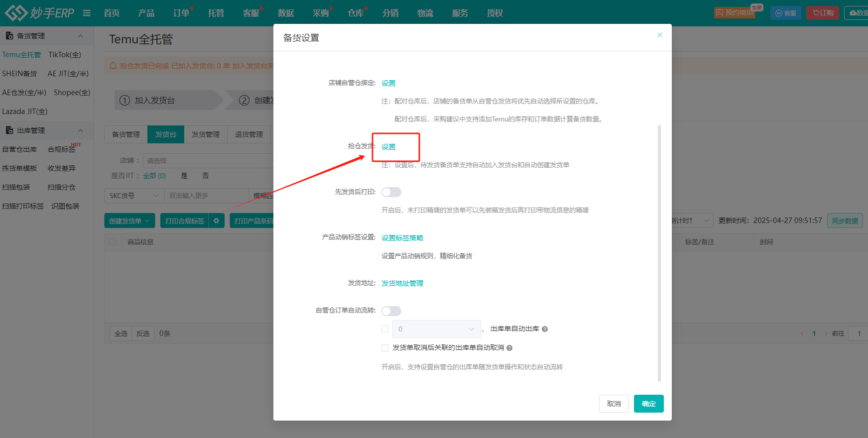
Task: Switch to the 备货管理 tab
Action: click(126, 134)
